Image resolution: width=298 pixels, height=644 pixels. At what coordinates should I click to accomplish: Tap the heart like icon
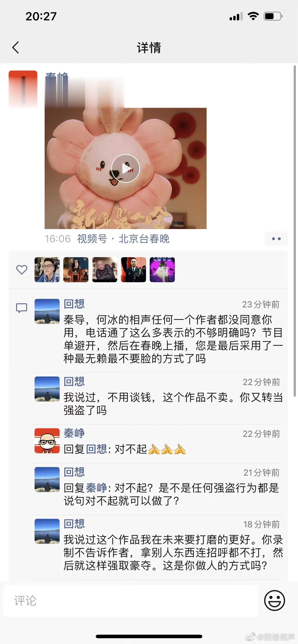coord(22,270)
